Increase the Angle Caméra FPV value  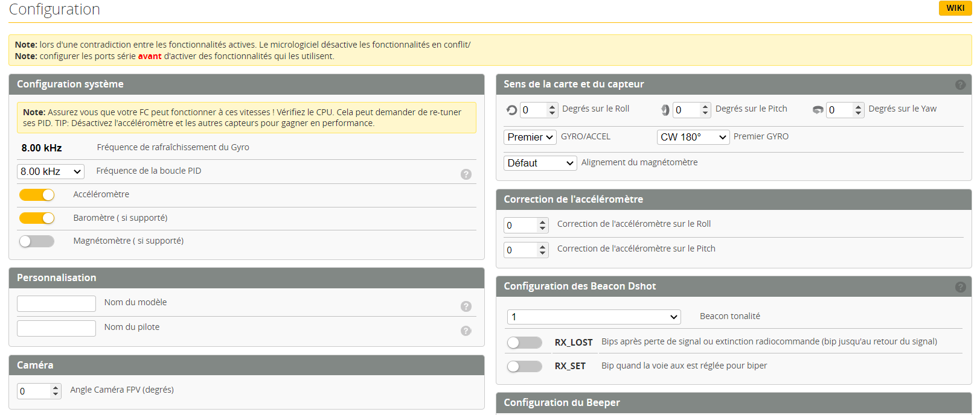point(56,387)
